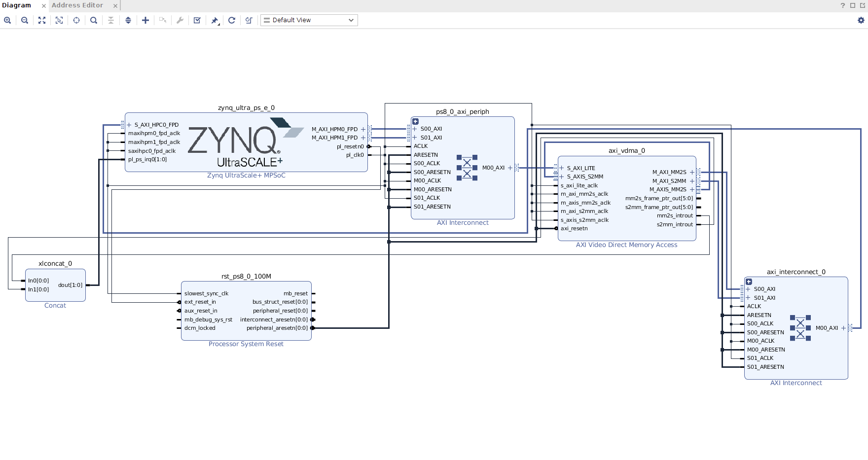The image size is (868, 460).
Task: Open the Default View dropdown
Action: pos(309,20)
